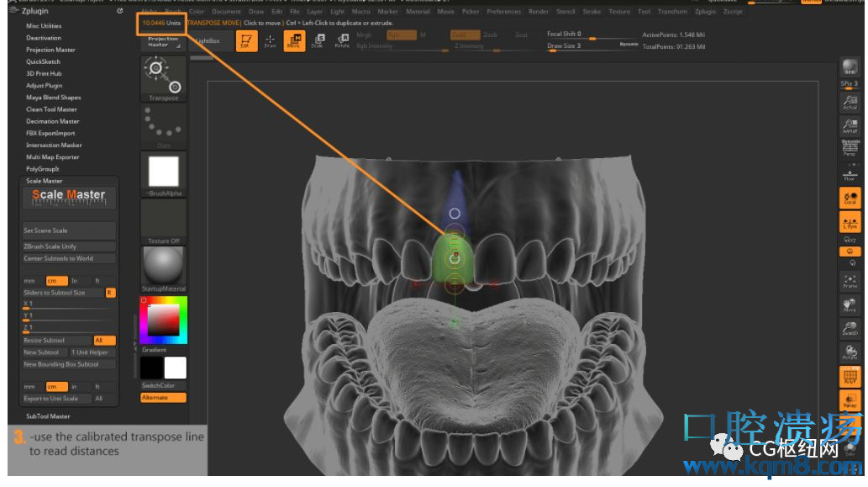The height and width of the screenshot is (487, 868).
Task: Click the Rotate view icon on right shelf
Action: point(850,352)
